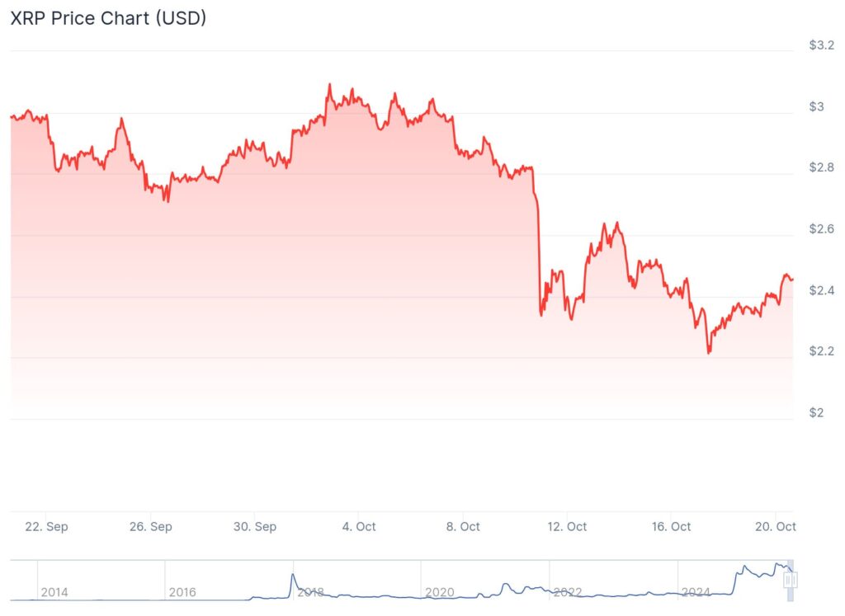The height and width of the screenshot is (616, 845).
Task: Click the $2 y-axis label
Action: [816, 412]
